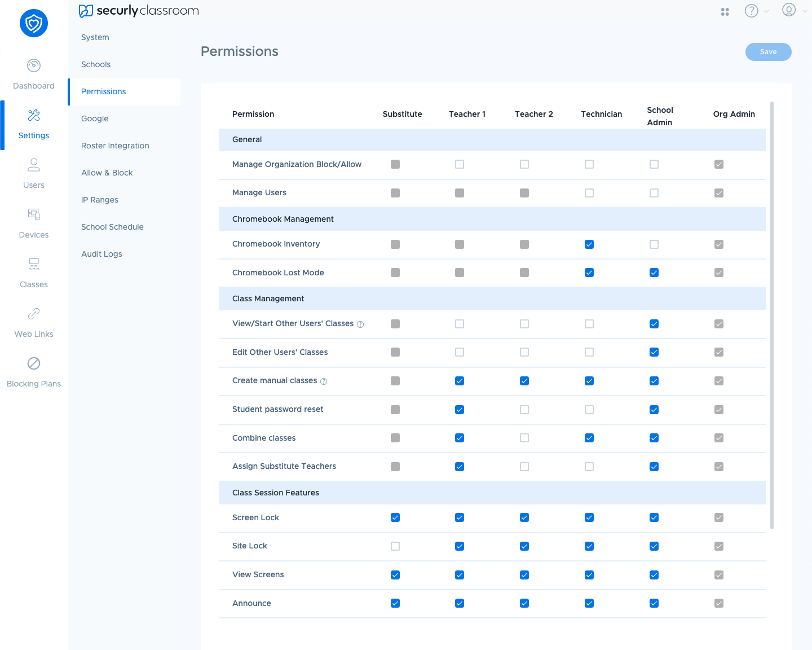Open the IP Ranges menu item

click(x=124, y=200)
